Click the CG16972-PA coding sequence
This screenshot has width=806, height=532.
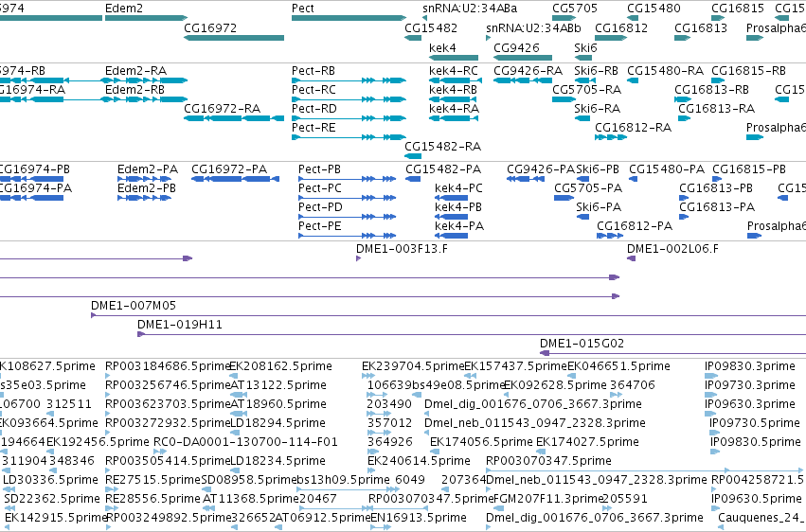236,179
